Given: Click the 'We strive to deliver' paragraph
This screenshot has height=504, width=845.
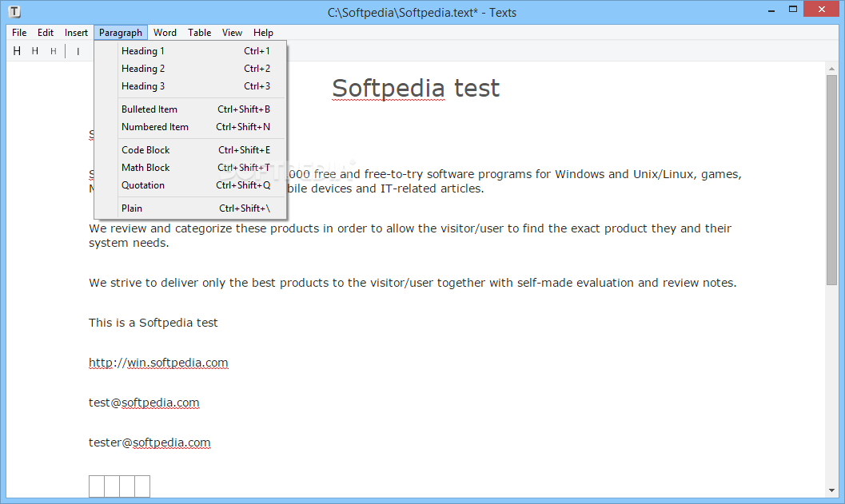Looking at the screenshot, I should point(413,284).
